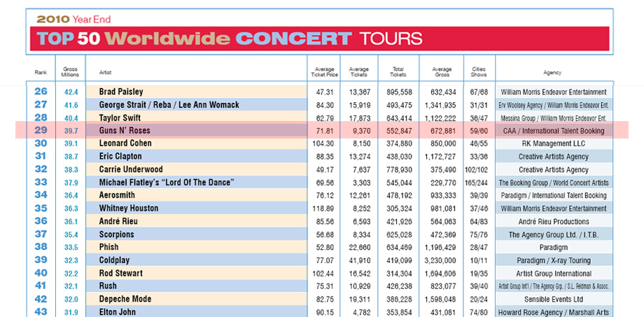Select the André Rieu artist cell
This screenshot has width=644, height=317.
[x=196, y=221]
